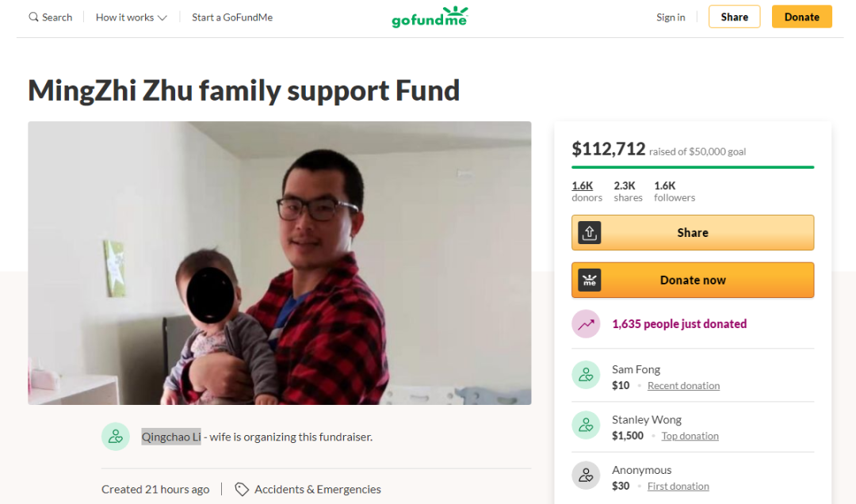Open the Top donation link
This screenshot has height=504, width=856.
(690, 436)
